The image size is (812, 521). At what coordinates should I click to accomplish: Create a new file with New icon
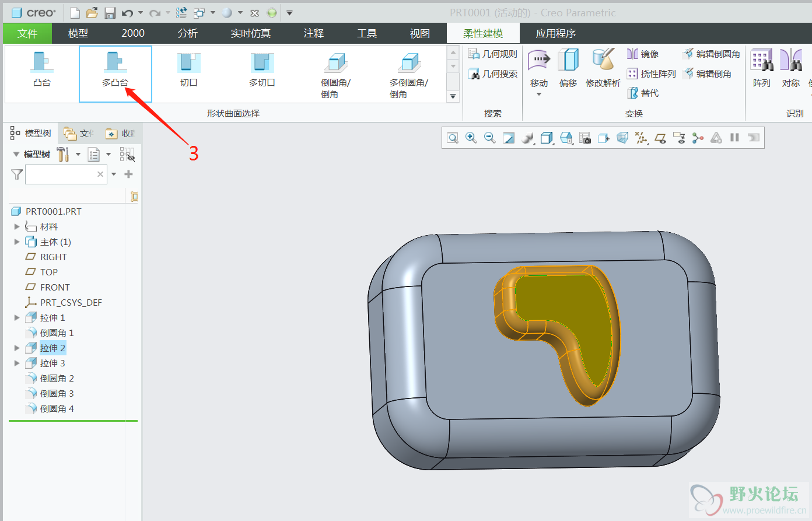pos(75,12)
